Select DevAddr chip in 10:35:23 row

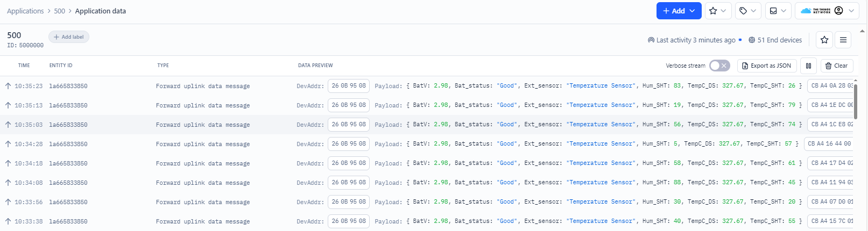point(349,86)
